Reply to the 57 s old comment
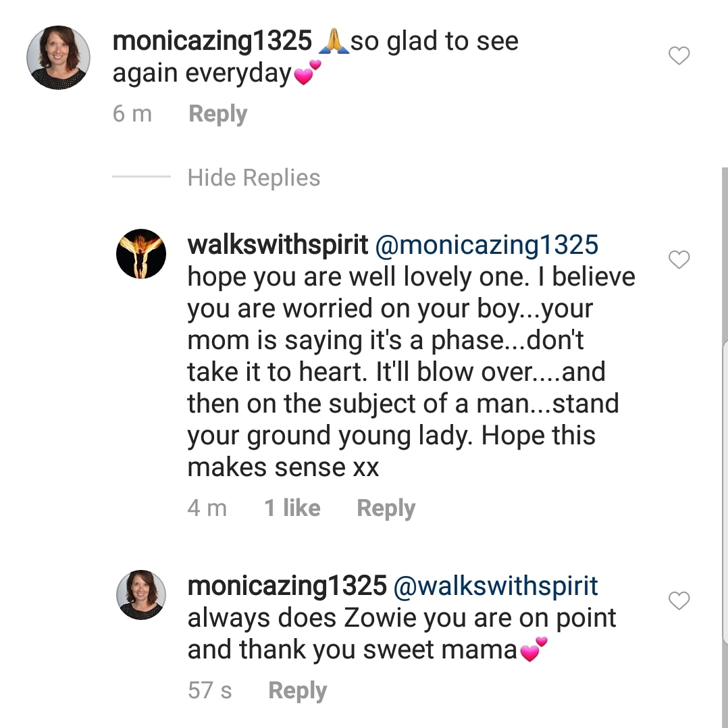The width and height of the screenshot is (728, 728). coord(297,690)
